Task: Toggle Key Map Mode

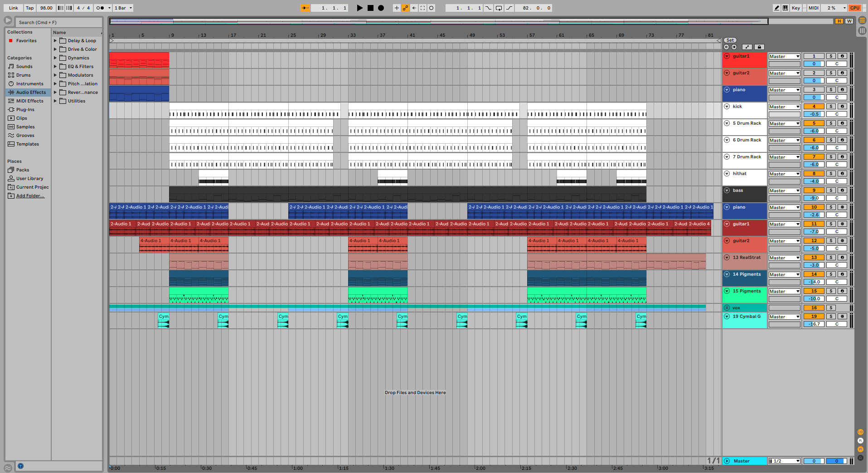Action: click(796, 8)
